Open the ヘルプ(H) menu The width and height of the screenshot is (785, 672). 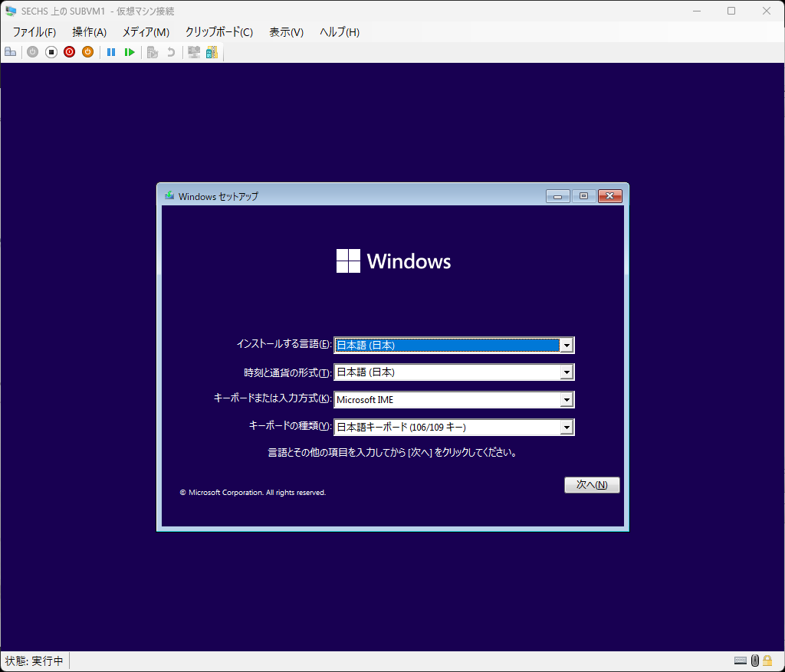[x=339, y=32]
